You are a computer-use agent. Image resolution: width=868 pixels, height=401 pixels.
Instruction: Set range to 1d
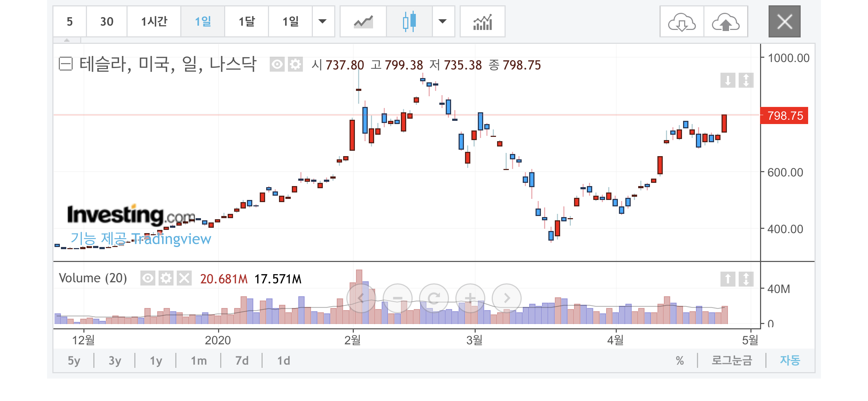click(x=283, y=361)
